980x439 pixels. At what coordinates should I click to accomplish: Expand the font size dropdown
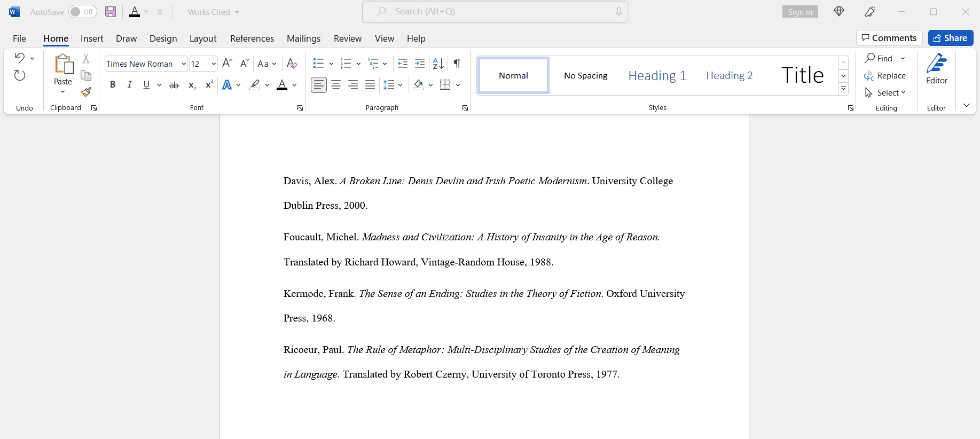[214, 64]
